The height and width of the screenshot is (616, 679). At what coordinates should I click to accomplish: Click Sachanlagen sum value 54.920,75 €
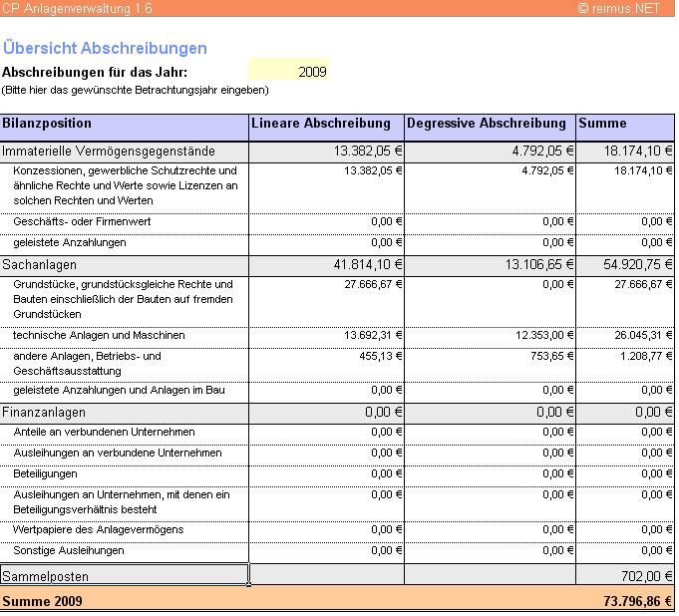point(638,264)
